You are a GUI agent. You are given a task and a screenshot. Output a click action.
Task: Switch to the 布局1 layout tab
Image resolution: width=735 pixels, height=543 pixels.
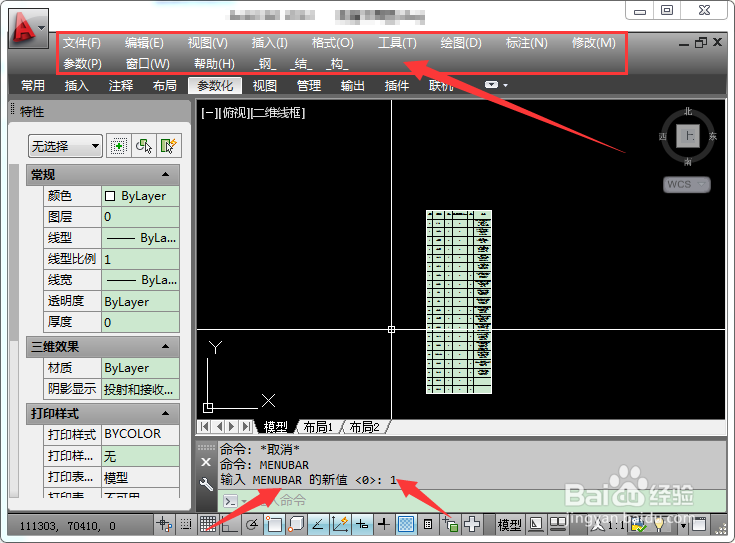pyautogui.click(x=318, y=427)
